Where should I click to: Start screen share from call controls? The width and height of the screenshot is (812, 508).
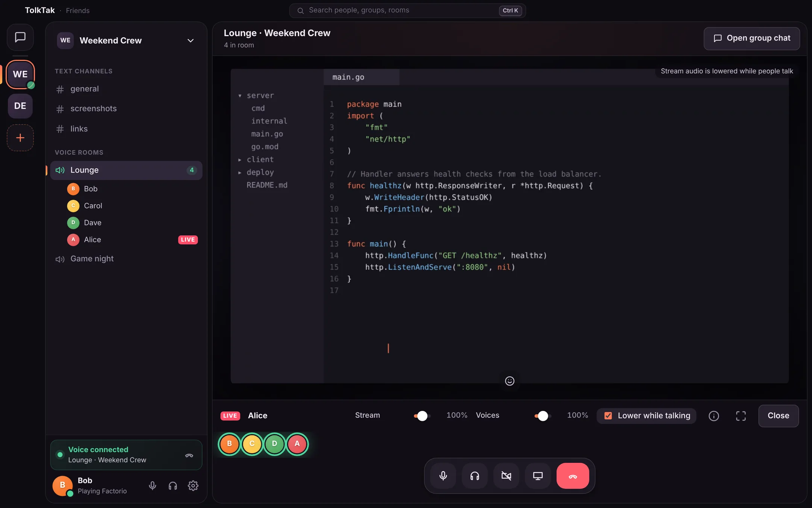pos(538,476)
